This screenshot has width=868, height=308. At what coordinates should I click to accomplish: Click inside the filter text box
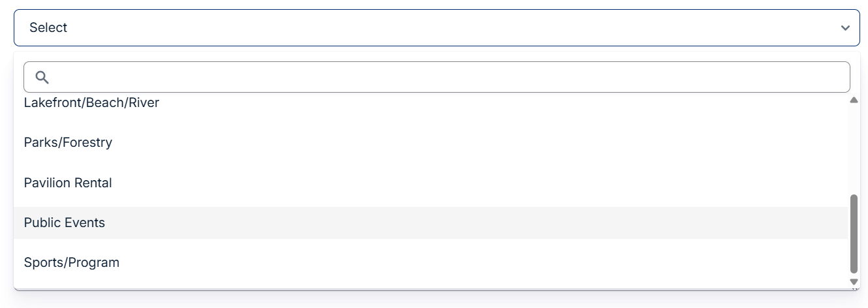449,78
